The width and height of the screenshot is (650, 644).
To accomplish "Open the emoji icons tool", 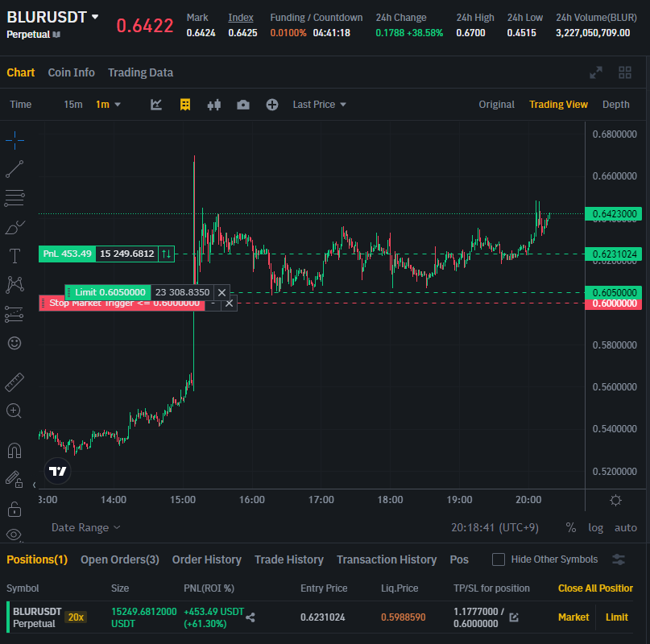I will point(14,343).
